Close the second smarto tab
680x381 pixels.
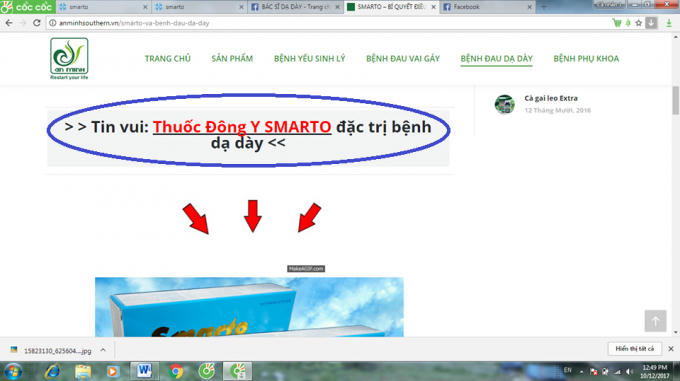tap(241, 7)
